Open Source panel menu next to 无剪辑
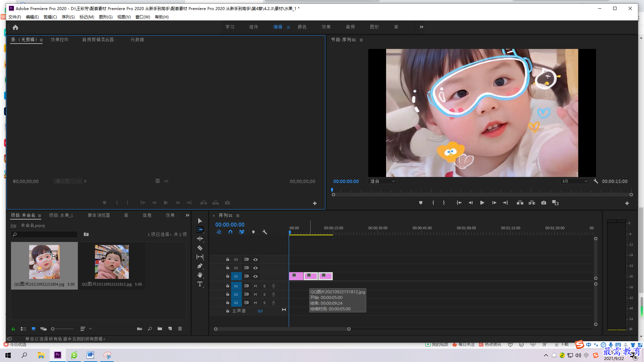Image resolution: width=644 pixels, height=362 pixels. click(x=41, y=40)
